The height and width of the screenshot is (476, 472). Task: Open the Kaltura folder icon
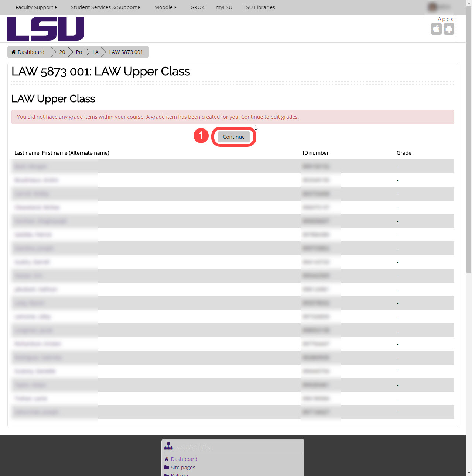point(167,475)
